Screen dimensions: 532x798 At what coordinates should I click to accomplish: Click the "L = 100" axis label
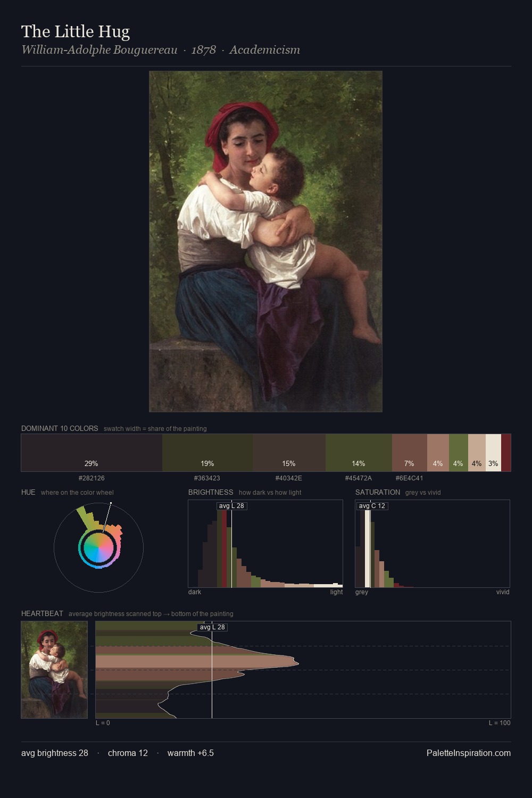pyautogui.click(x=500, y=723)
